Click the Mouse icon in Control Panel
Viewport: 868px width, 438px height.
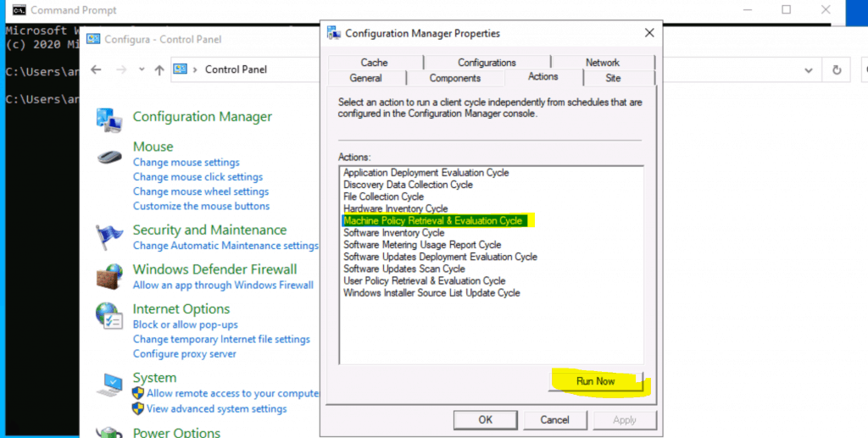click(x=109, y=157)
